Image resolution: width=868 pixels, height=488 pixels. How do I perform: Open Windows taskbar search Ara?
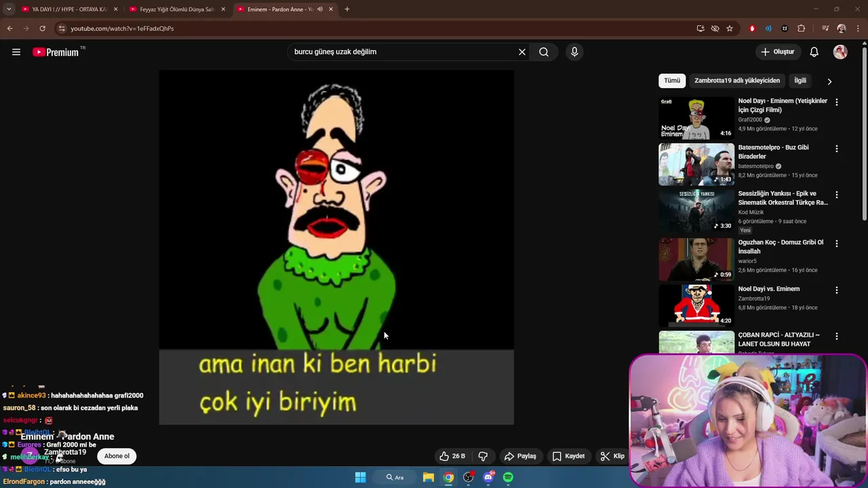point(395,477)
